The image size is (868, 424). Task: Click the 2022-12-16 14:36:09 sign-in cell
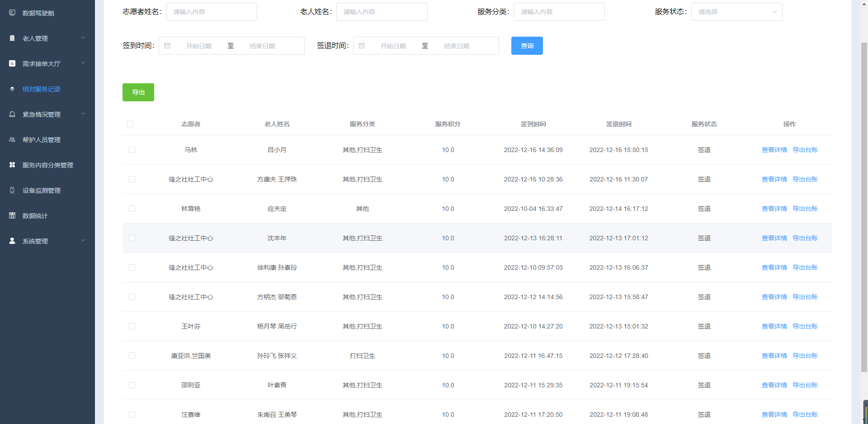pyautogui.click(x=533, y=150)
